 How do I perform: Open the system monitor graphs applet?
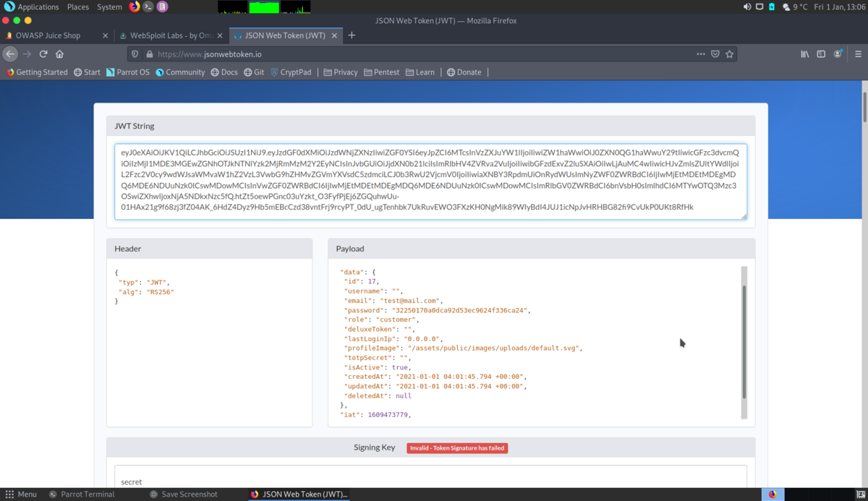click(264, 7)
